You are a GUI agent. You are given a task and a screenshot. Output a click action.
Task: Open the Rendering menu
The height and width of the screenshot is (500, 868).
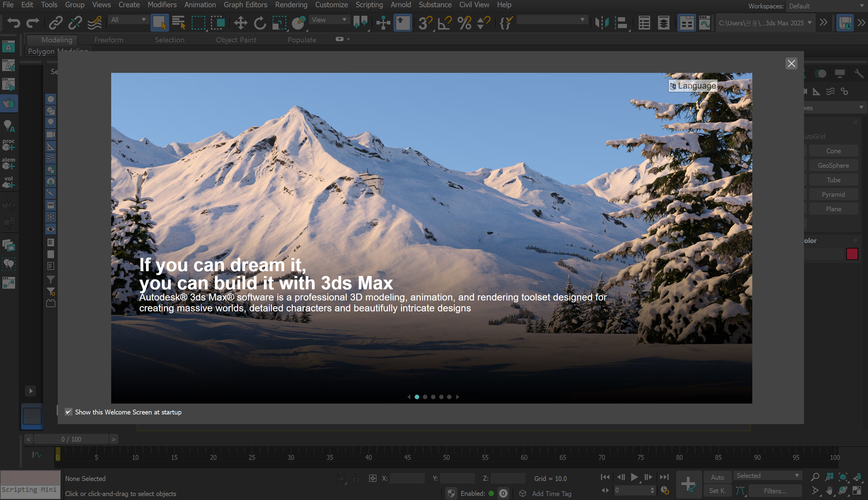click(291, 5)
